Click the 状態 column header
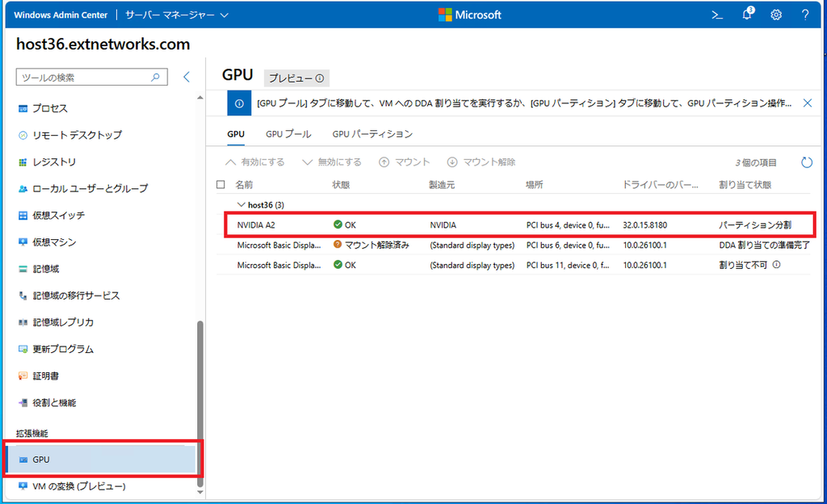This screenshot has height=504, width=827. [x=341, y=184]
